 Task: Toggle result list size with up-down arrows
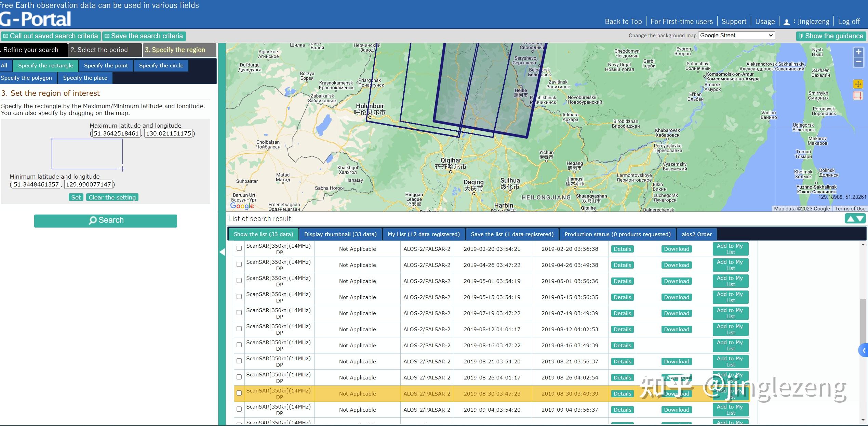pos(855,219)
